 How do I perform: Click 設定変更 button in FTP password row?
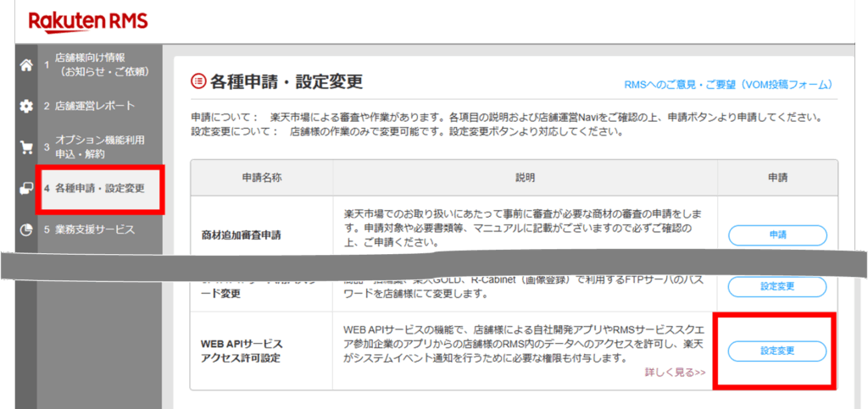coord(777,287)
